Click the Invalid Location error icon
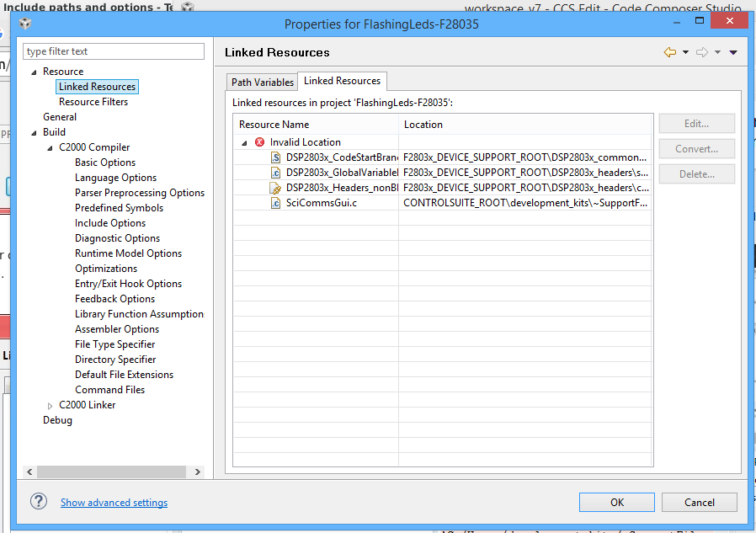Viewport: 756px width, 533px height. (x=259, y=141)
